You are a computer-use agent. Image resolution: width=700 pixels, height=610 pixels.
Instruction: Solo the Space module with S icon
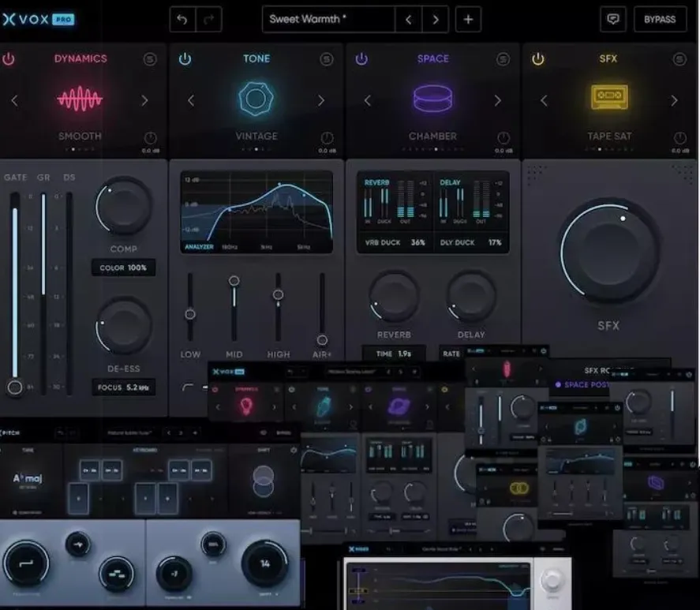[x=503, y=59]
